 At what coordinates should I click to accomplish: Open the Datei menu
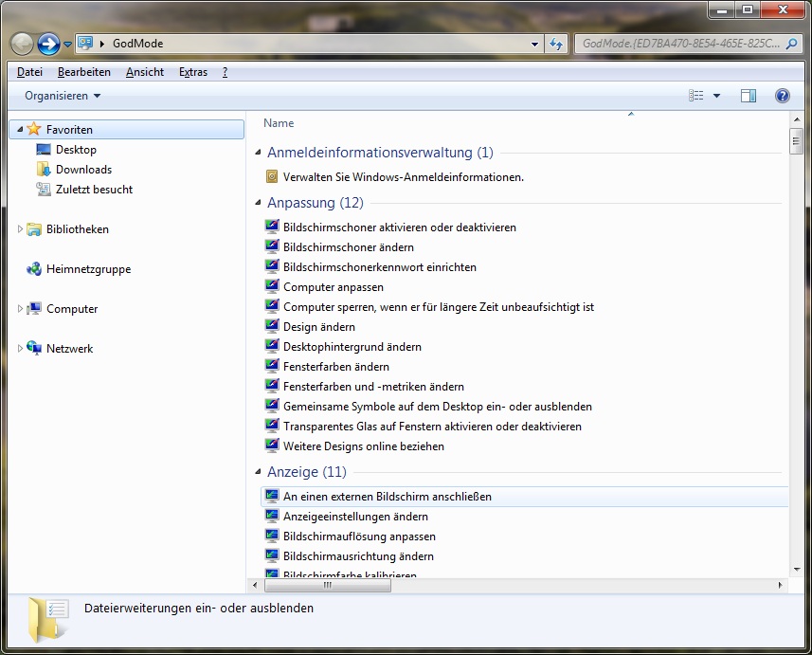tap(29, 72)
